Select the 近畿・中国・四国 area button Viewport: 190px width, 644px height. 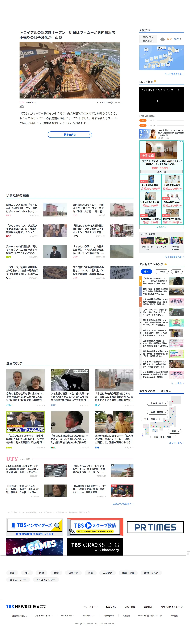click(163, 437)
